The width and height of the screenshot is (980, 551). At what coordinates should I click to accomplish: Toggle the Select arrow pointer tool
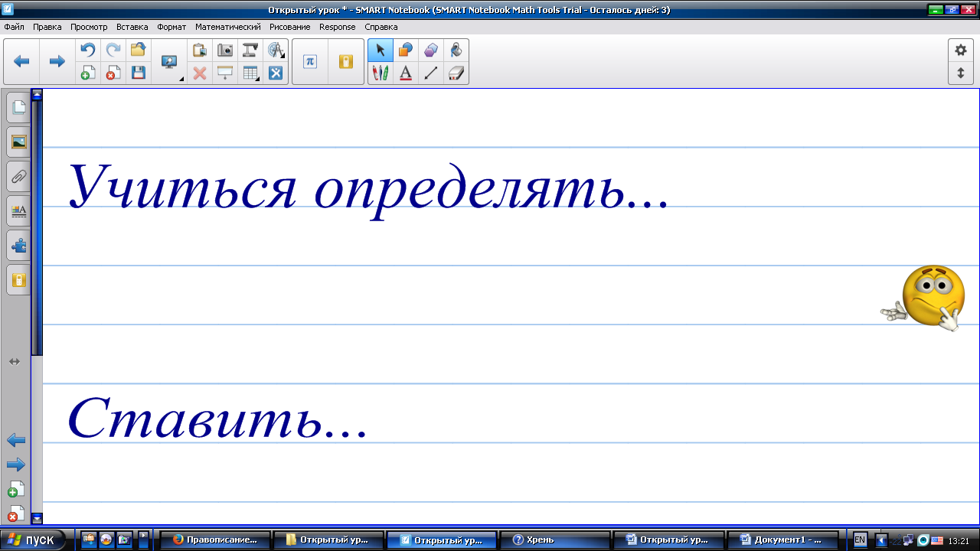(381, 51)
